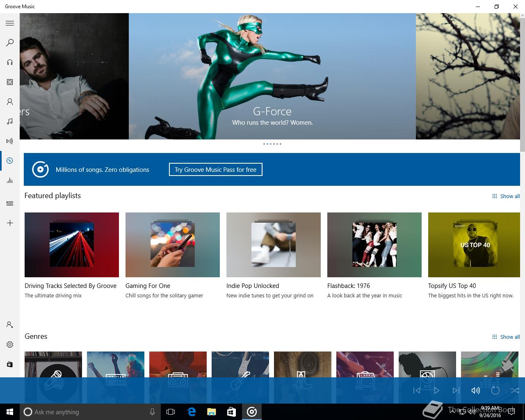Viewport: 525px width, 420px height.
Task: Skip to previous track
Action: click(x=417, y=390)
